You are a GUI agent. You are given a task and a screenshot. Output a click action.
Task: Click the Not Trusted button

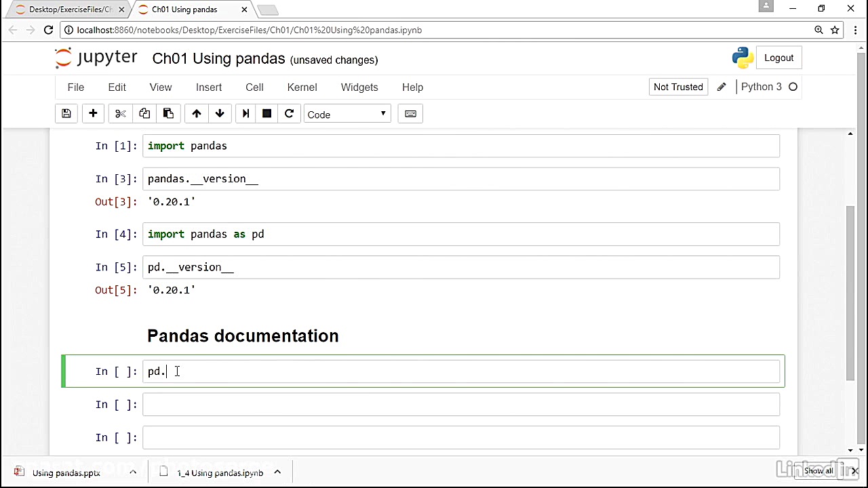click(678, 87)
